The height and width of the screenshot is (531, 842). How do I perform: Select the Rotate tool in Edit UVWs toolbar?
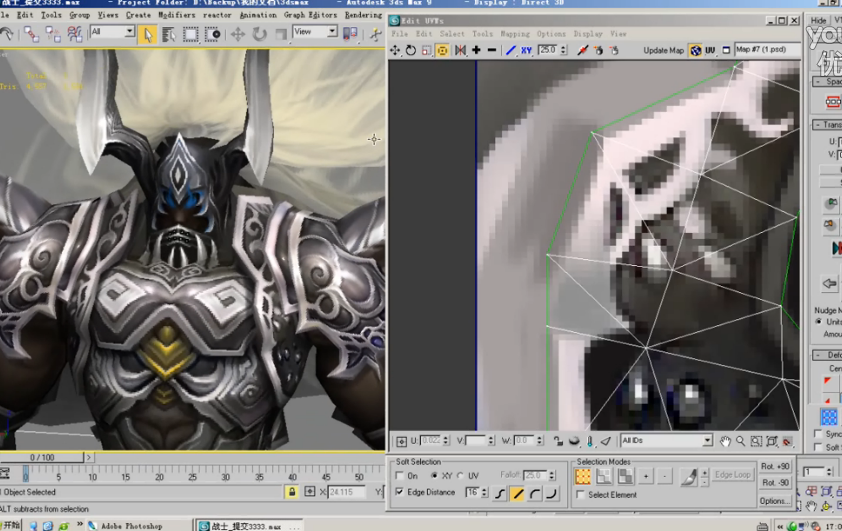(411, 50)
